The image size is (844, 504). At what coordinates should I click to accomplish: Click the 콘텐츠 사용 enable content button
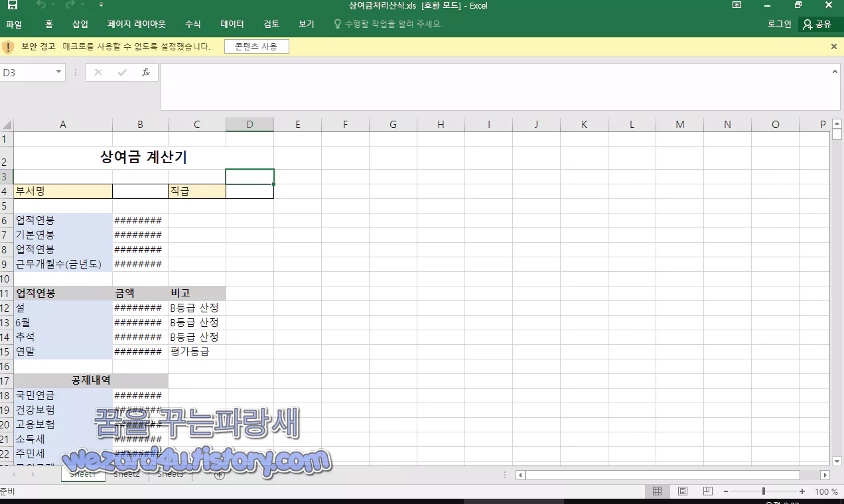click(256, 46)
